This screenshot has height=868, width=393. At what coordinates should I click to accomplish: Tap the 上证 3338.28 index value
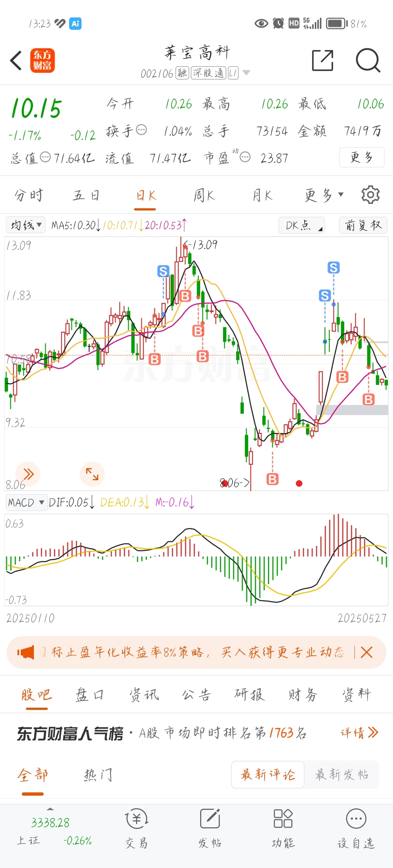pos(50,823)
